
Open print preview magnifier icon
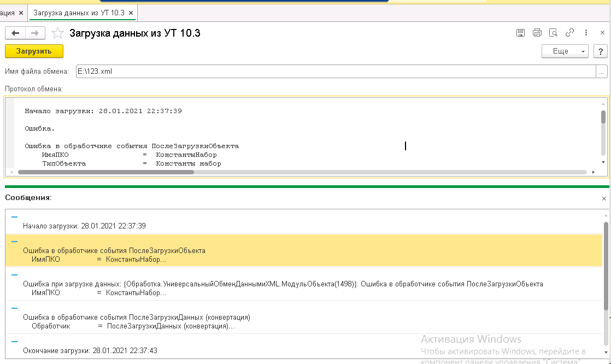pyautogui.click(x=553, y=33)
